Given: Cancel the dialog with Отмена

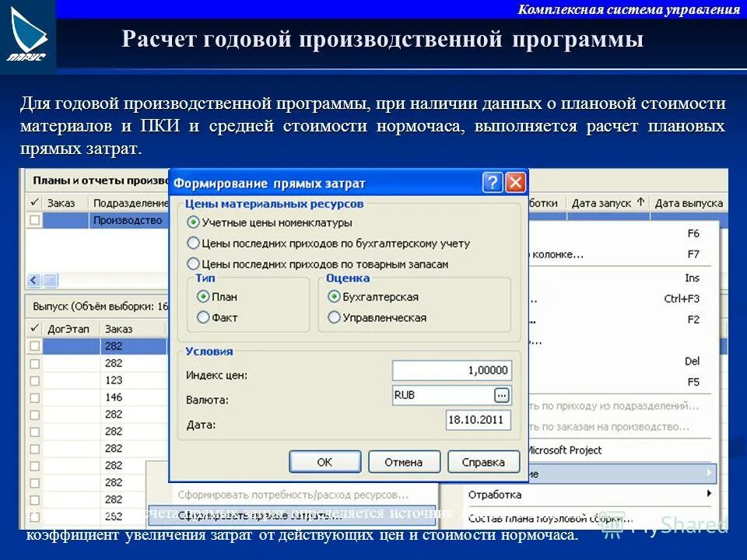Looking at the screenshot, I should [x=404, y=460].
